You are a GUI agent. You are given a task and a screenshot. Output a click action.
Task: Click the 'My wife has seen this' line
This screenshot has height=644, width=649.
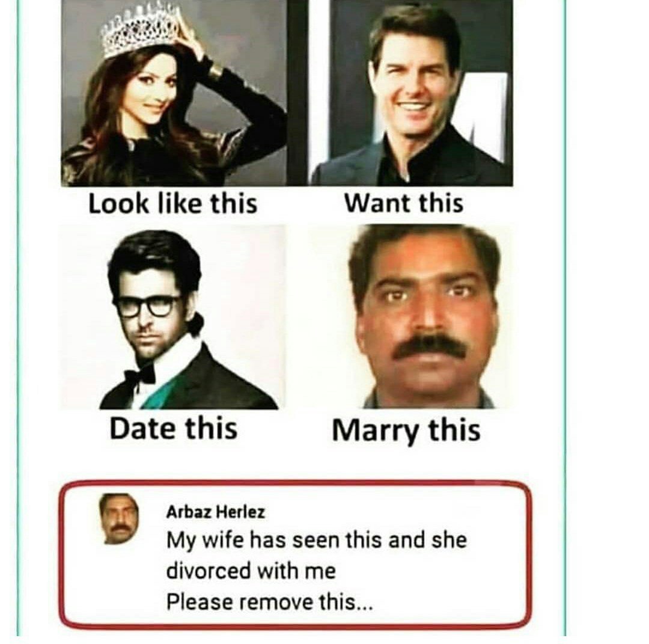[317, 541]
